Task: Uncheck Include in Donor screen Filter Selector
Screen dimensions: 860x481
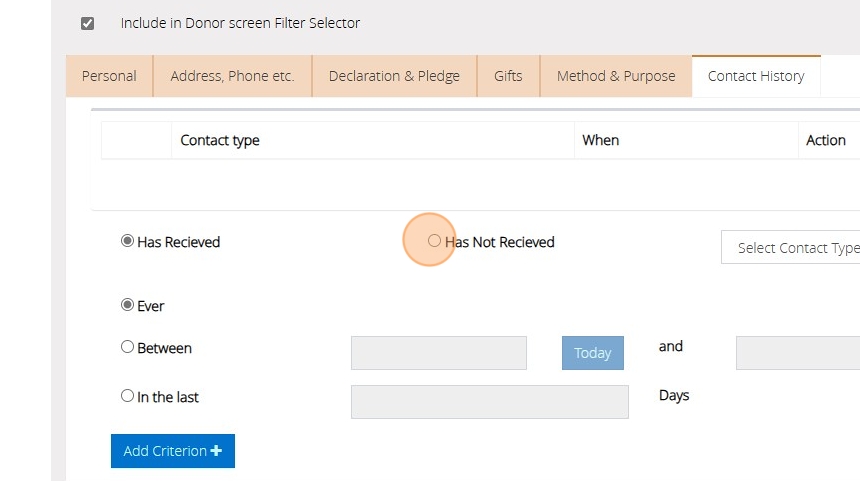Action: tap(88, 23)
